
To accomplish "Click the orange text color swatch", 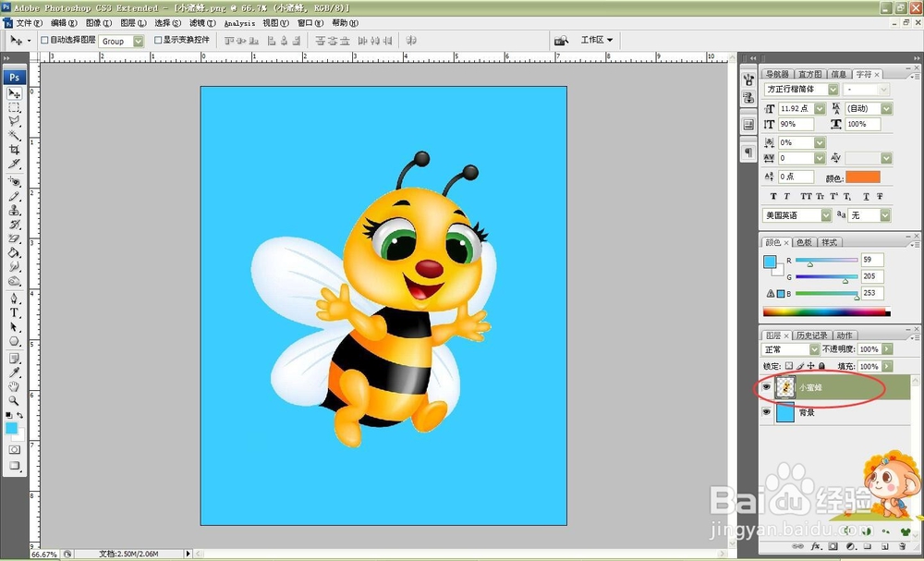I will click(864, 177).
